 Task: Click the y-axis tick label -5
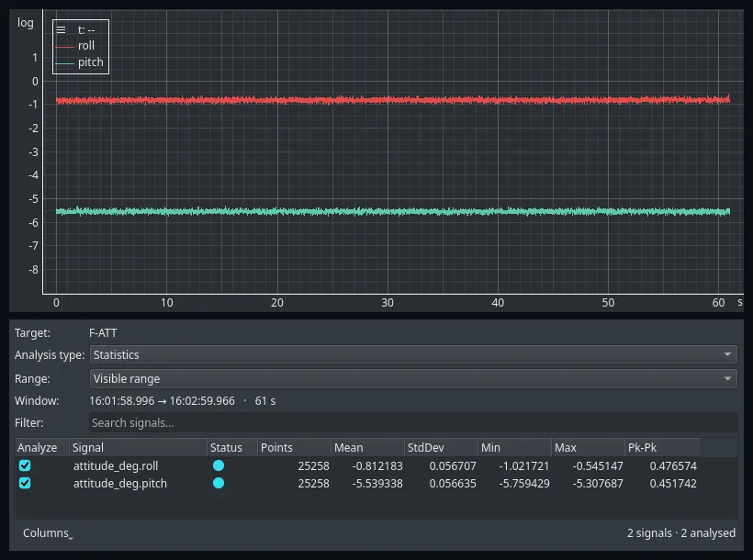pos(33,199)
